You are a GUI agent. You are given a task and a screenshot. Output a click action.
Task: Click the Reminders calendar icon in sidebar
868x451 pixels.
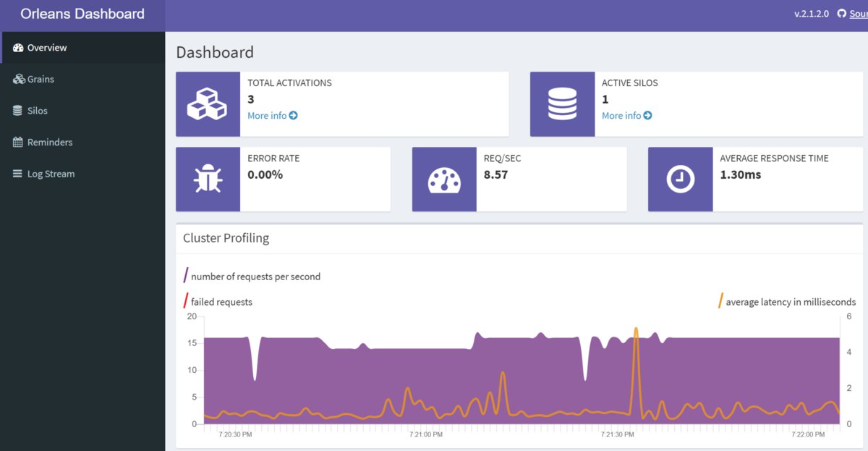click(x=18, y=143)
